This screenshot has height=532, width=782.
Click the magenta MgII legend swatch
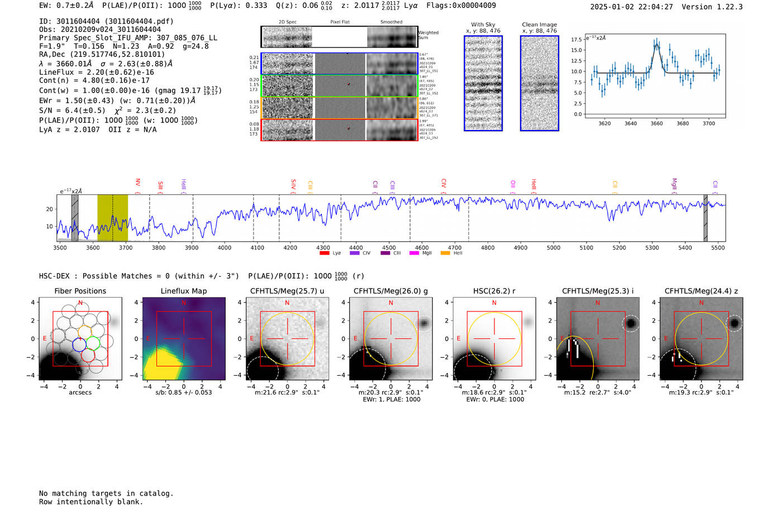[x=414, y=253]
